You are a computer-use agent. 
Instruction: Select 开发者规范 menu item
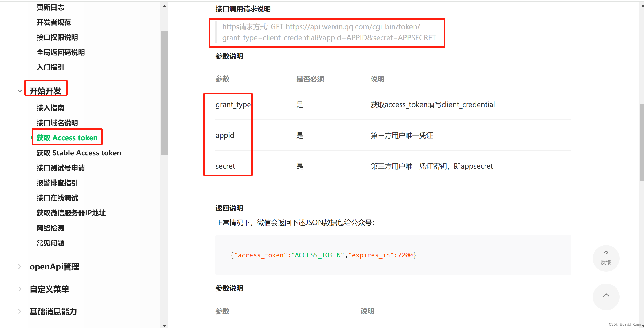click(x=54, y=22)
